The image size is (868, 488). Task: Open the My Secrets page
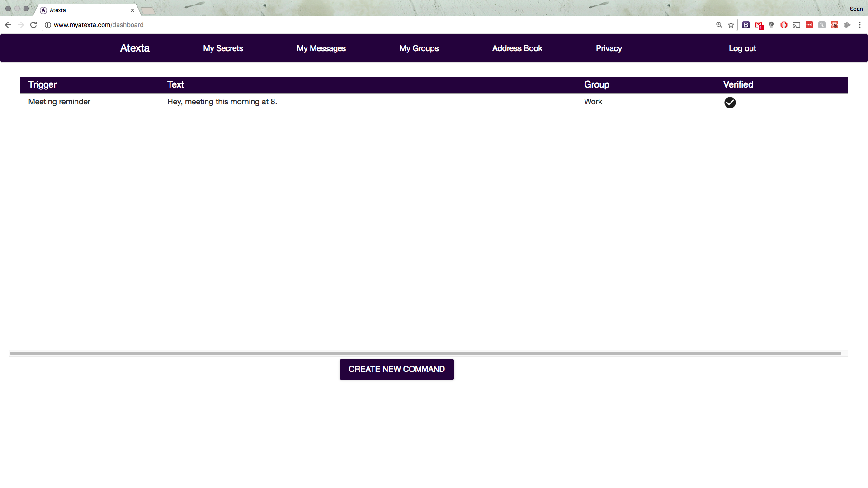click(223, 48)
